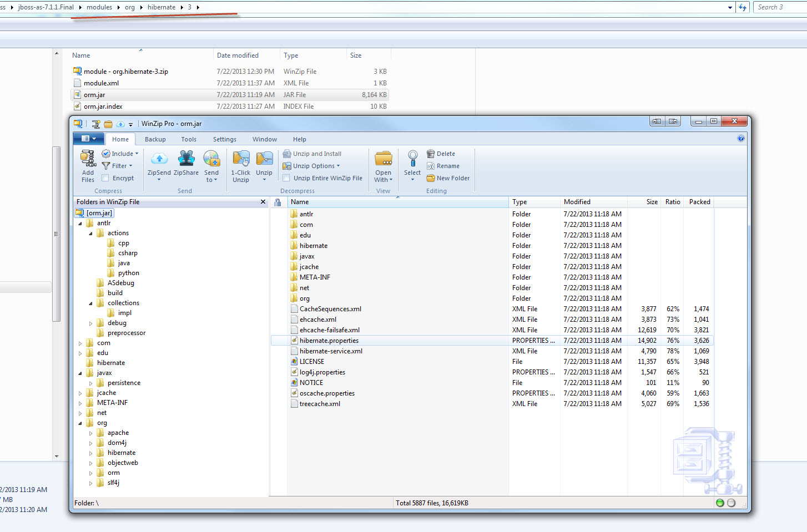The image size is (807, 532).
Task: Open the Window ribbon tab
Action: pos(265,139)
